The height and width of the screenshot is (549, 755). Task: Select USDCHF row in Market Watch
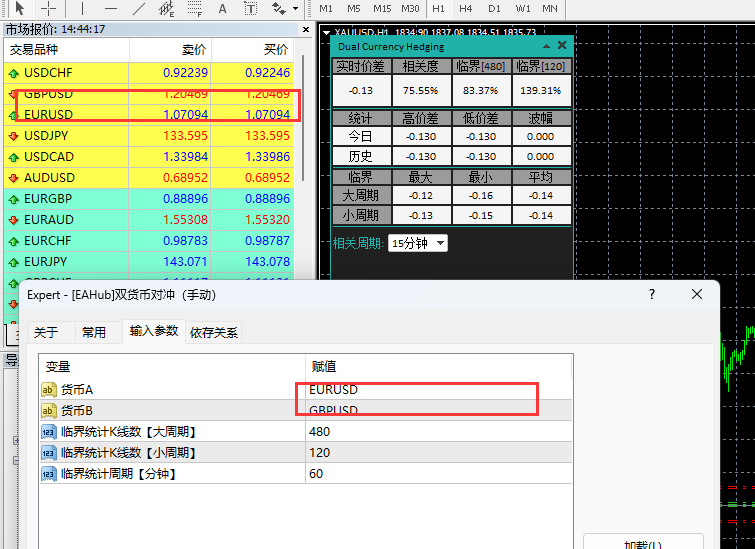(149, 73)
